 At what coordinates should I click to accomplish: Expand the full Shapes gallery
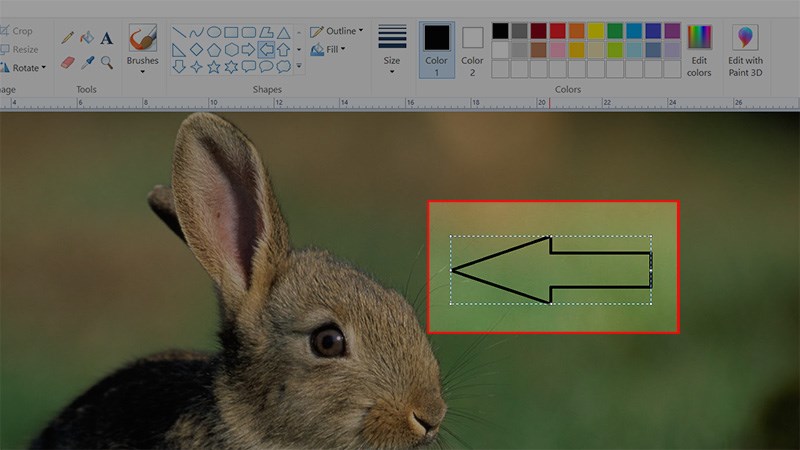coord(299,66)
